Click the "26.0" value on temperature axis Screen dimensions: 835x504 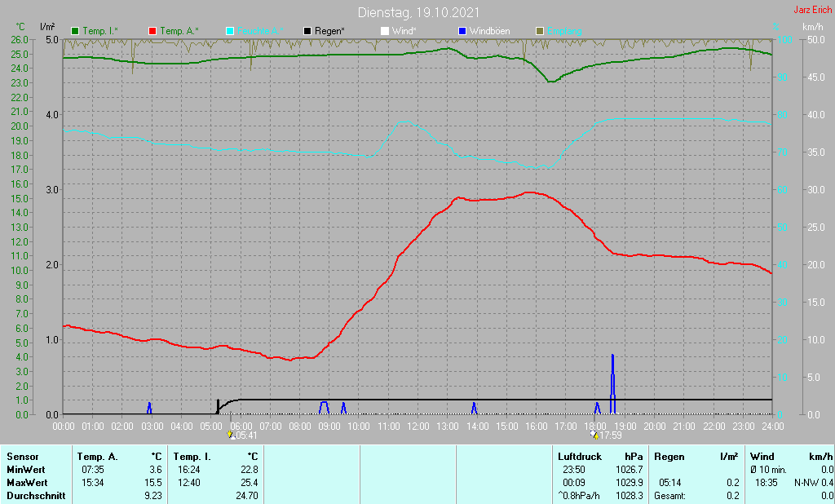click(20, 40)
